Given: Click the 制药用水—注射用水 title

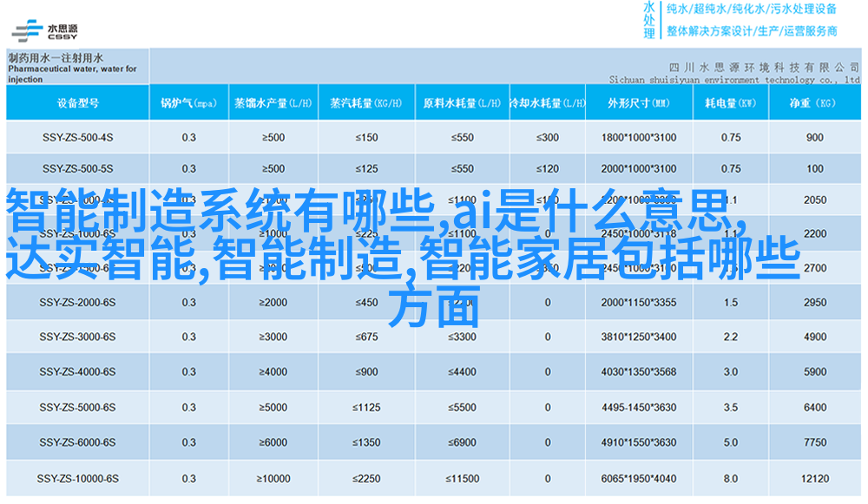Looking at the screenshot, I should pyautogui.click(x=56, y=57).
